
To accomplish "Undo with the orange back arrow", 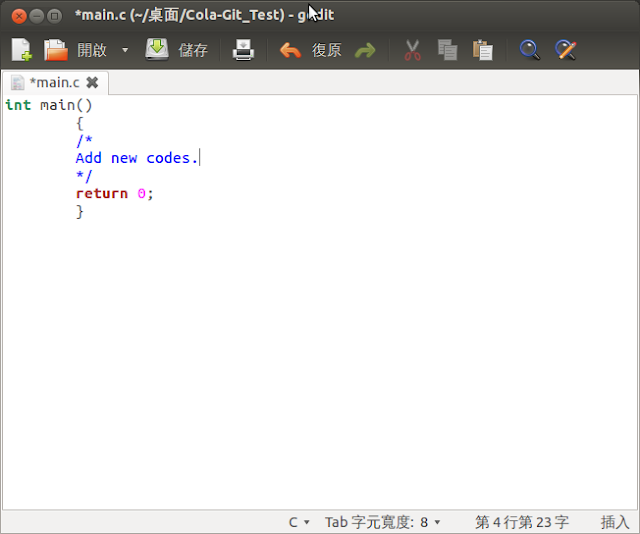I will (x=290, y=51).
